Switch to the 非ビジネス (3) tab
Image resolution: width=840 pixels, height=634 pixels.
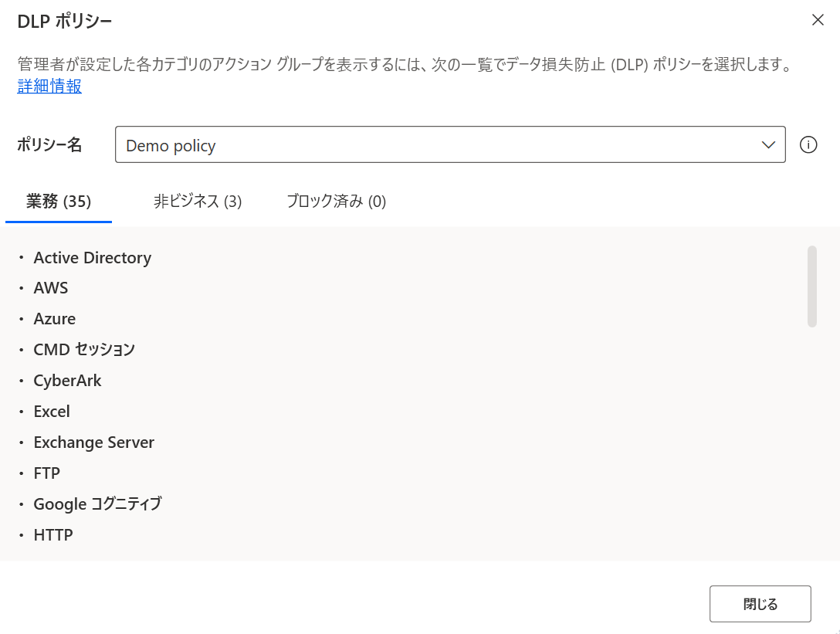tap(198, 201)
